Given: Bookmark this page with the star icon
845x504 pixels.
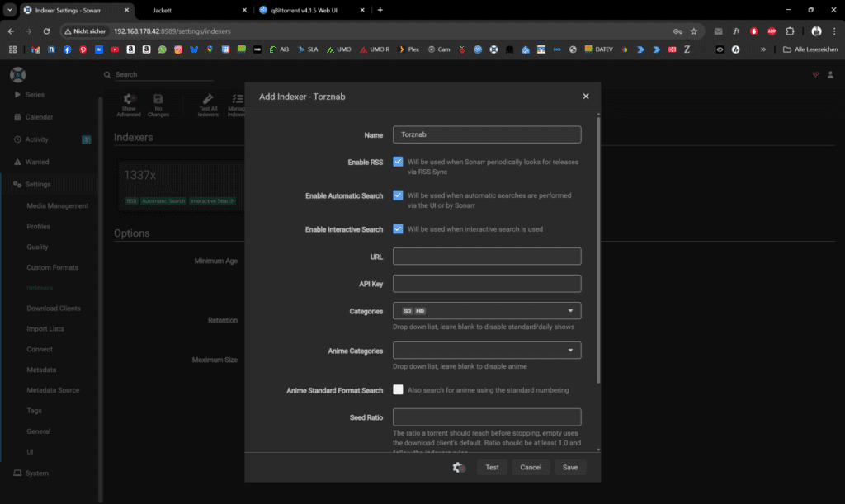Looking at the screenshot, I should tap(693, 31).
